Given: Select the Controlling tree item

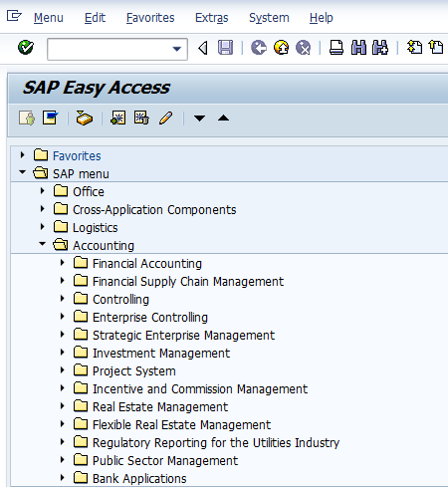Looking at the screenshot, I should 120,300.
